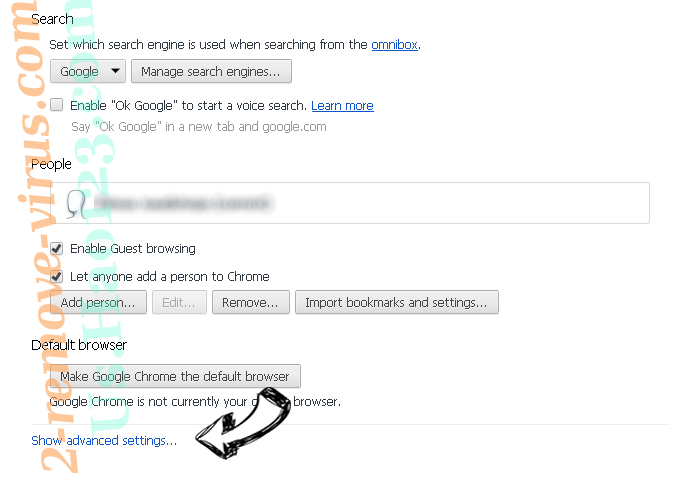This screenshot has width=674, height=488.
Task: Click the People section heading
Action: point(51,164)
